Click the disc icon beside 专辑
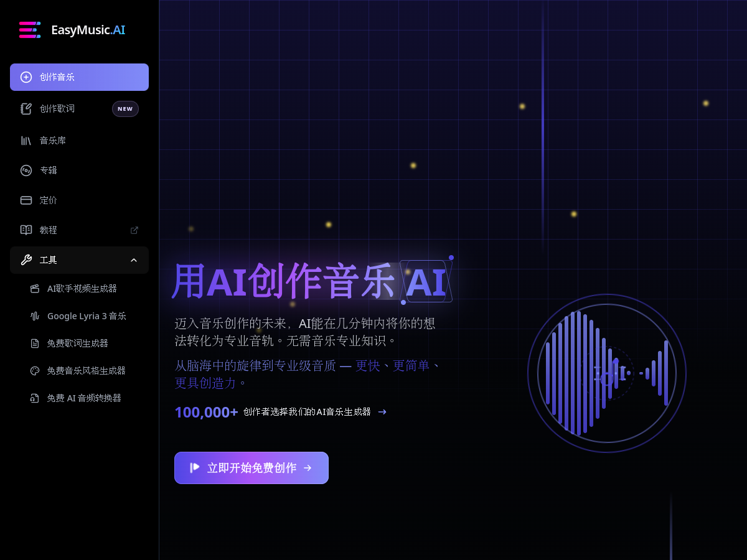 pos(26,170)
